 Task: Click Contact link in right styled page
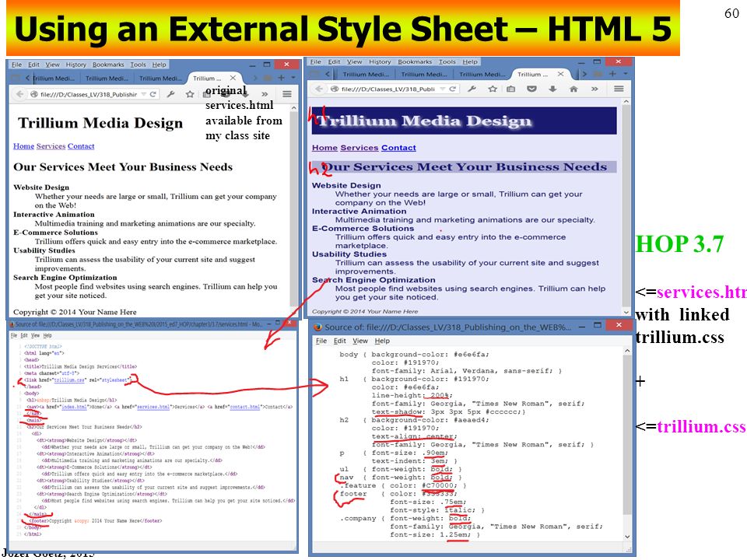(x=398, y=148)
